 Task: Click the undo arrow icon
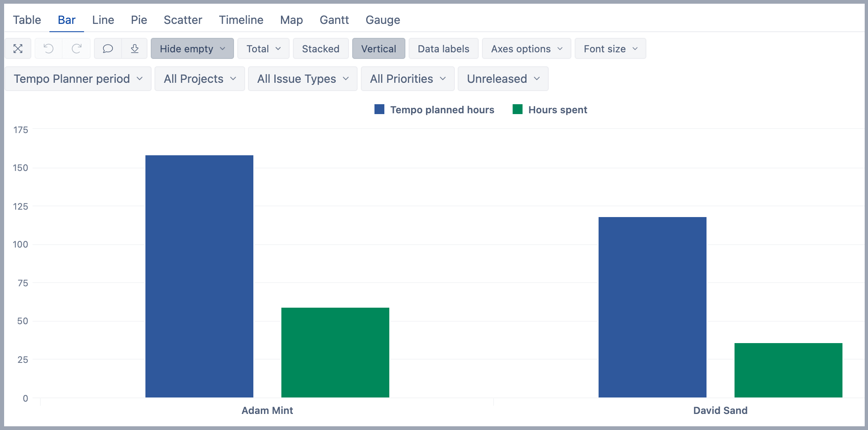(x=49, y=49)
